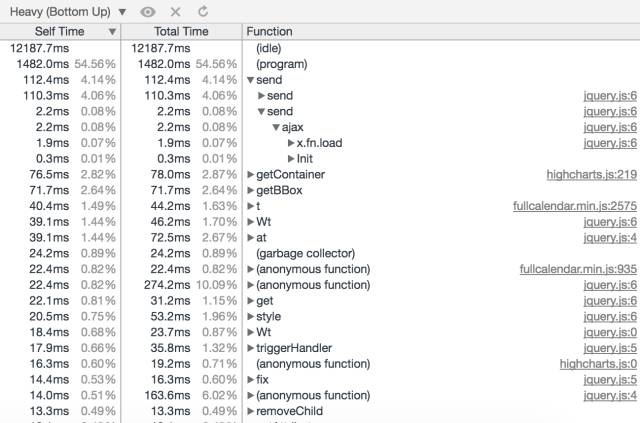Screen dimensions: 640x423
Task: Expand the fix function row
Action: tap(251, 380)
